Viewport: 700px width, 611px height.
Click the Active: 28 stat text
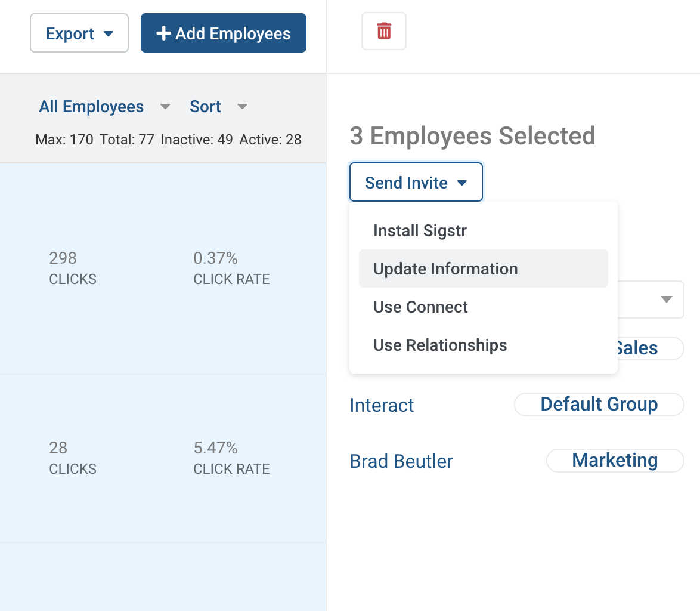pyautogui.click(x=271, y=140)
